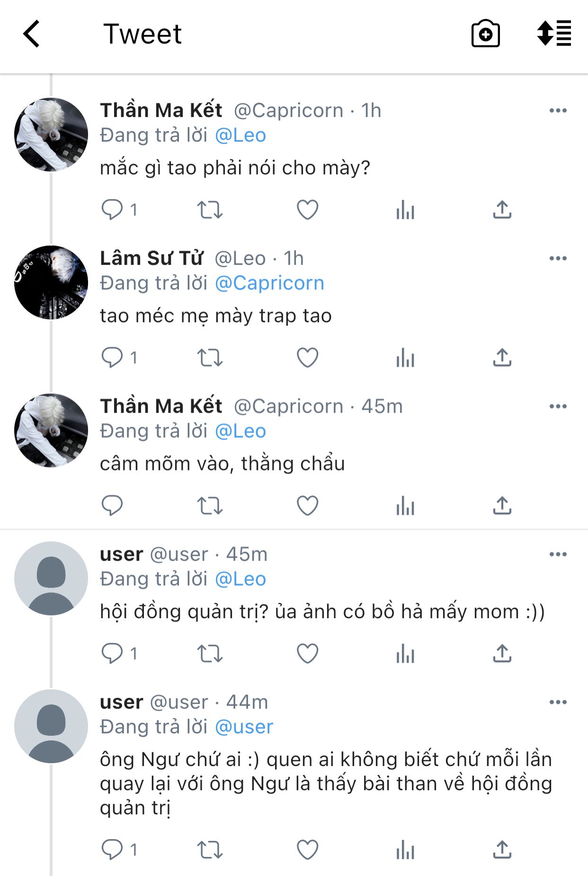Screen dimensions: 588x876
Task: Reply to the "ông Ngư chứ ai" tweet
Action: (112, 849)
